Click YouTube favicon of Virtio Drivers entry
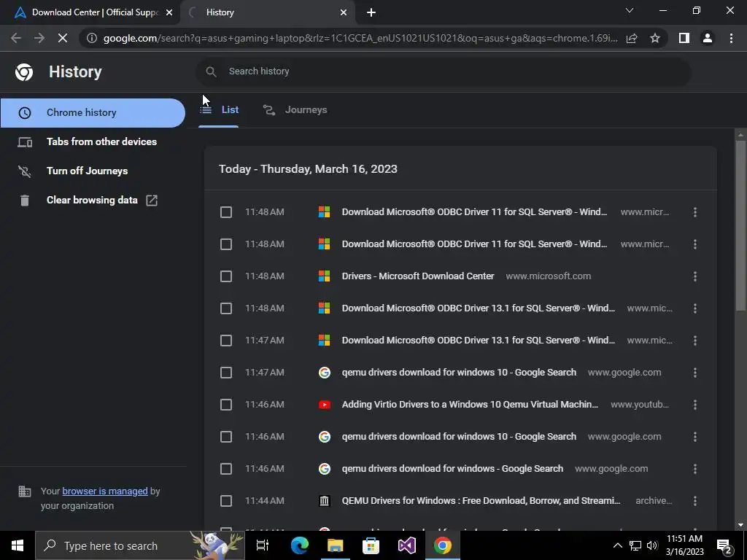This screenshot has width=747, height=560. pos(325,405)
